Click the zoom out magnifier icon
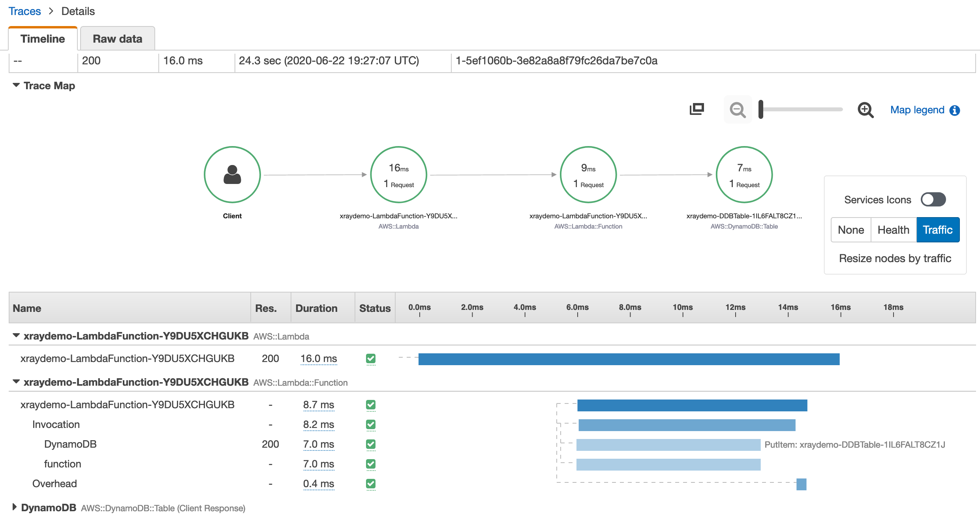The width and height of the screenshot is (980, 514). (737, 110)
